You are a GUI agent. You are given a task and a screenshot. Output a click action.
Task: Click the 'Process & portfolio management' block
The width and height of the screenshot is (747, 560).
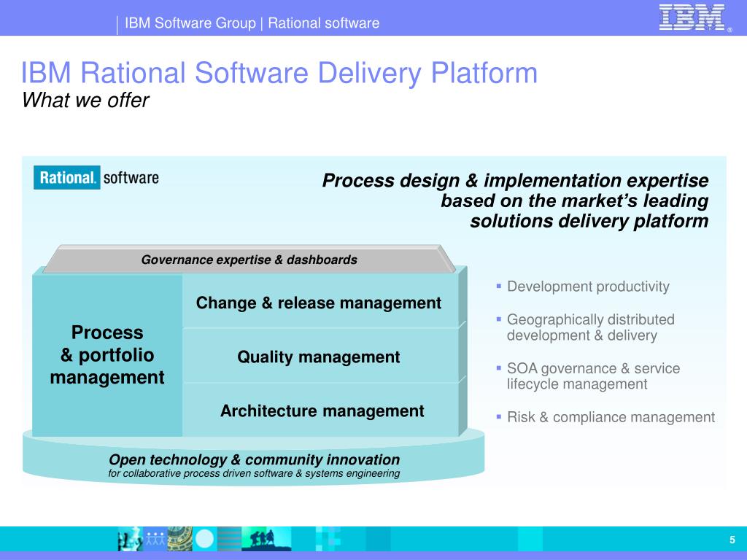click(107, 355)
